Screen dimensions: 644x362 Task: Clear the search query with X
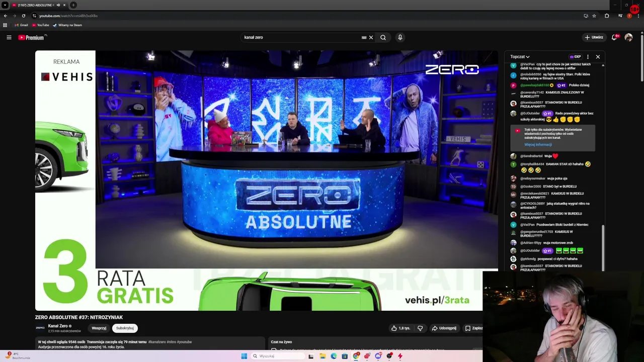(x=371, y=37)
